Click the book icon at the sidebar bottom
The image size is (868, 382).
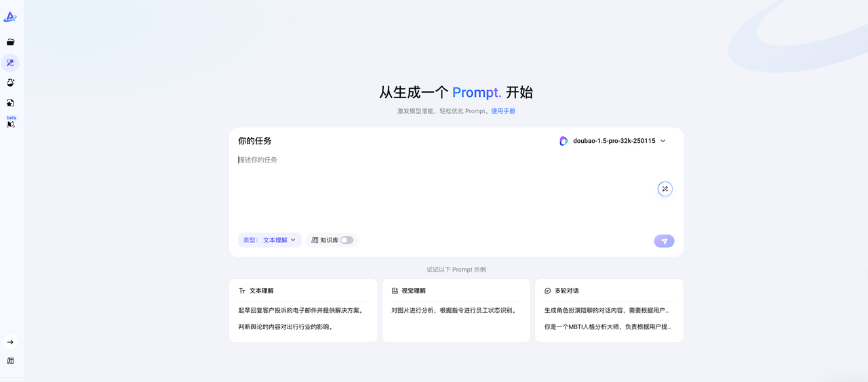click(x=10, y=361)
